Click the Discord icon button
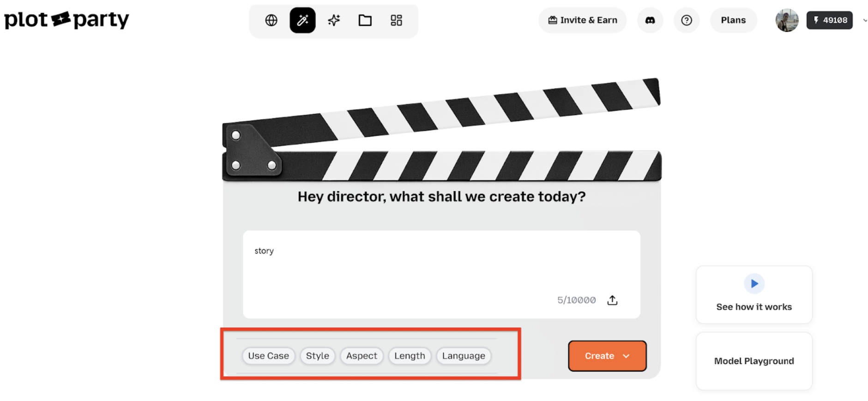Image resolution: width=868 pixels, height=401 pixels. [650, 20]
